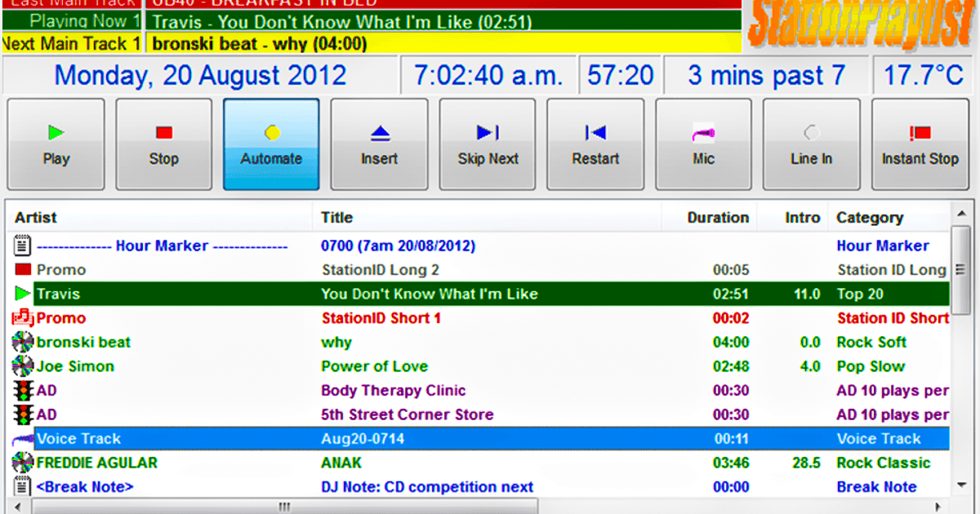
Task: Click the Stop button with red square
Action: 163,144
